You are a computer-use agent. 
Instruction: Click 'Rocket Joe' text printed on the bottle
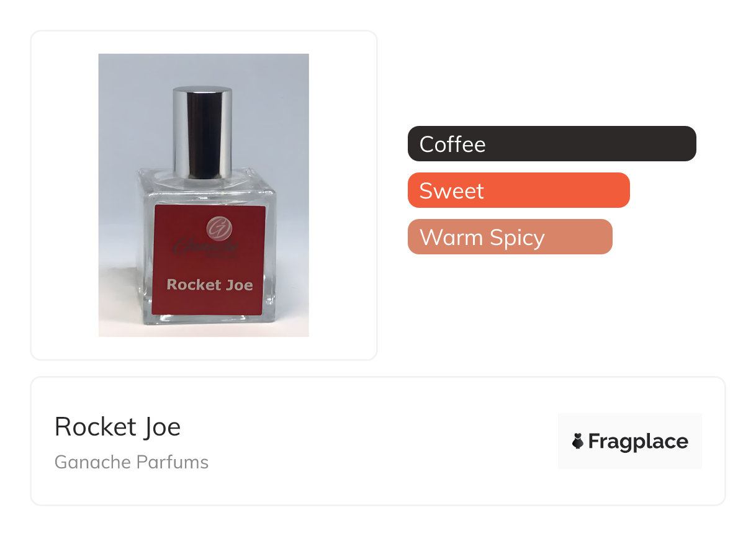pyautogui.click(x=210, y=285)
